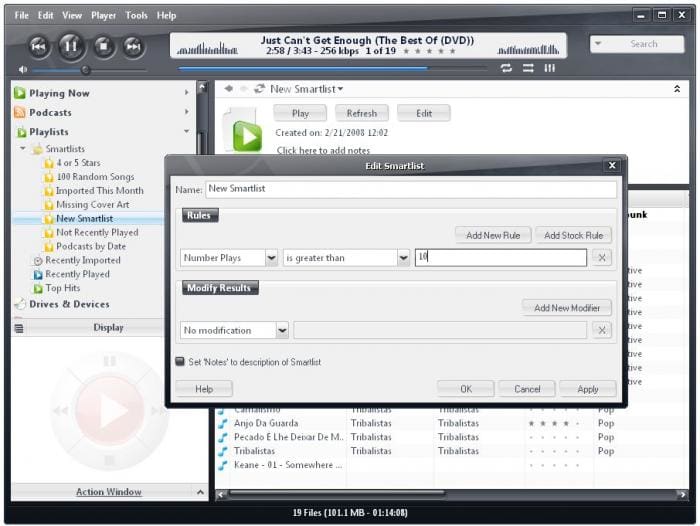Collapse the header with double chevron
This screenshot has height=526, width=700.
[x=677, y=89]
